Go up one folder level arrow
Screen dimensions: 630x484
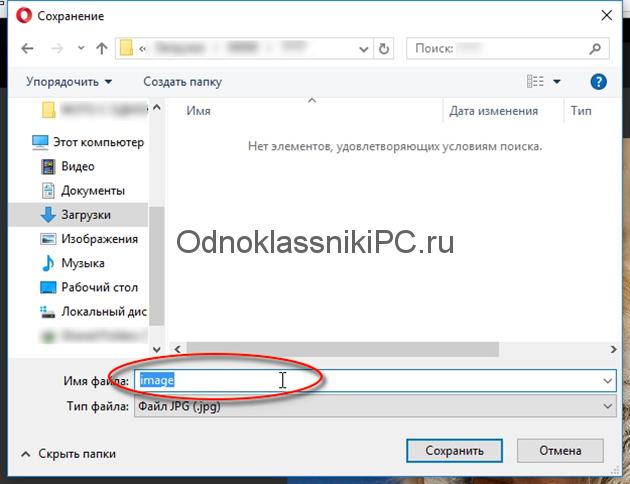coord(102,49)
